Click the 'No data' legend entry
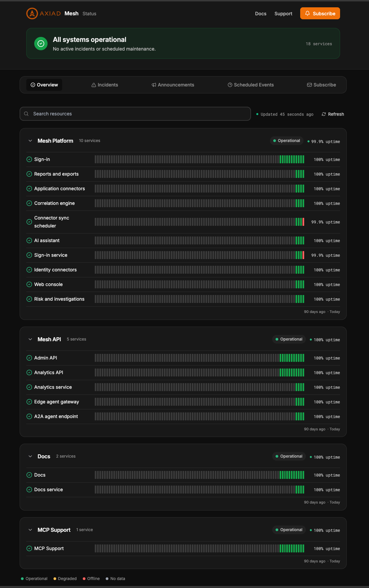 click(115, 579)
